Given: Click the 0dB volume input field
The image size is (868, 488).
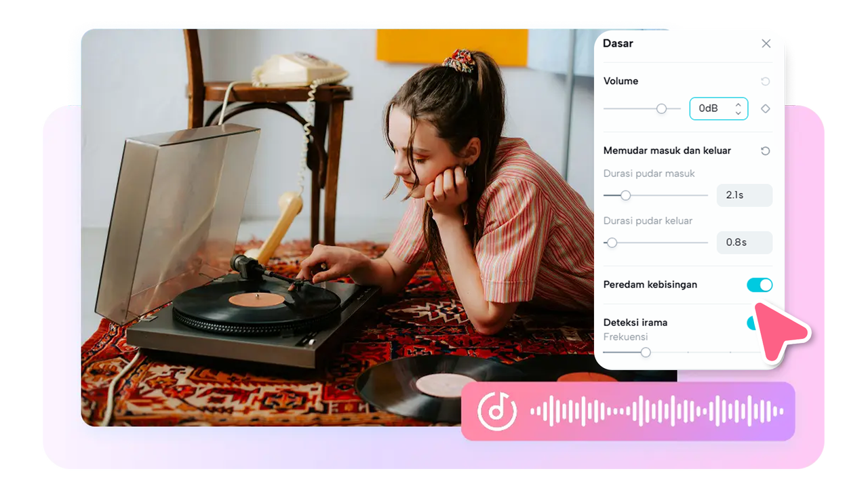Looking at the screenshot, I should 718,108.
